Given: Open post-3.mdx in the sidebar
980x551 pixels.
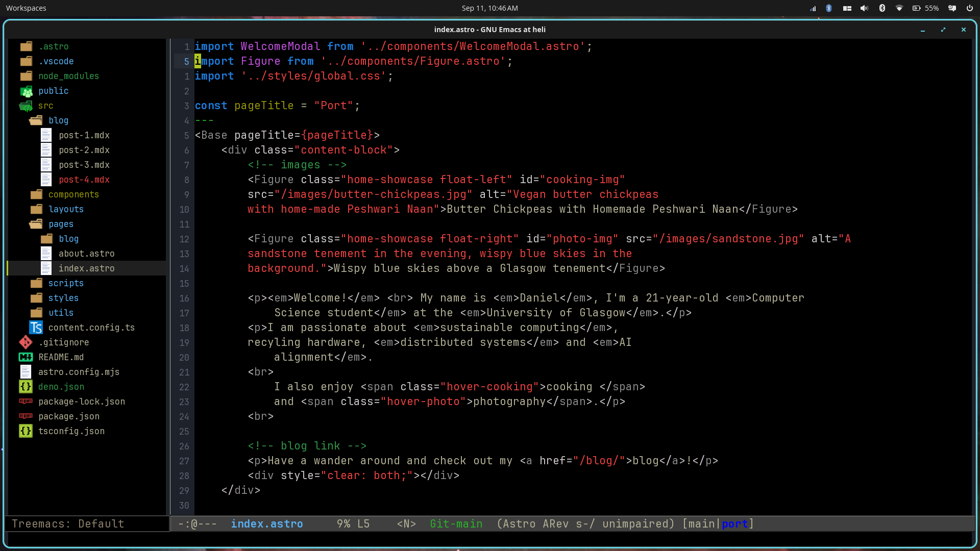Looking at the screenshot, I should click(x=84, y=165).
